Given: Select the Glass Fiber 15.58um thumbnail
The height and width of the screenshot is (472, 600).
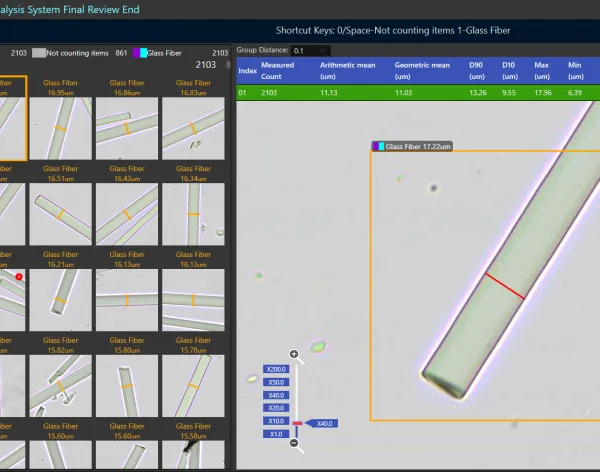Looking at the screenshot, I should [193, 454].
